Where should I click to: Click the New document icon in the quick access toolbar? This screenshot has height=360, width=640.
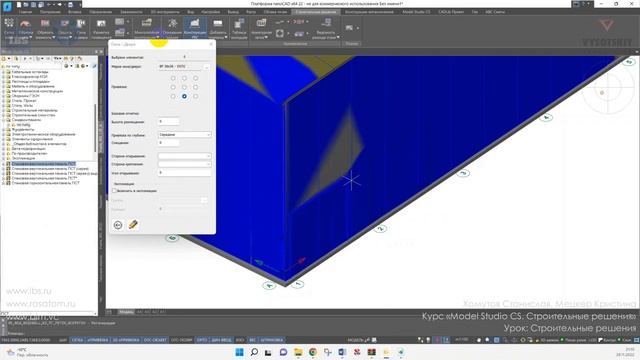19,4
